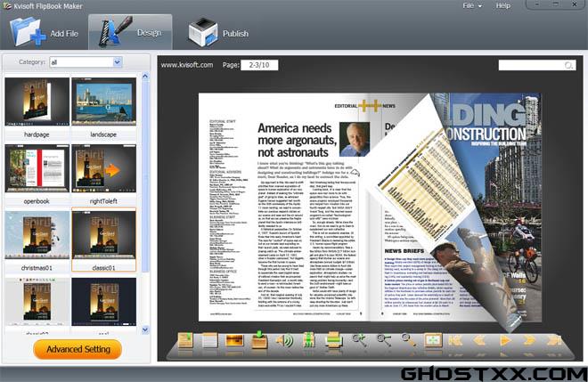
Task: Click the search magnifier icon
Action: (x=569, y=66)
